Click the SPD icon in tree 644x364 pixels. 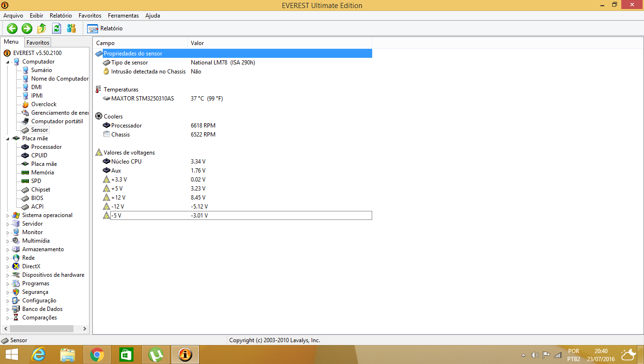pyautogui.click(x=26, y=181)
